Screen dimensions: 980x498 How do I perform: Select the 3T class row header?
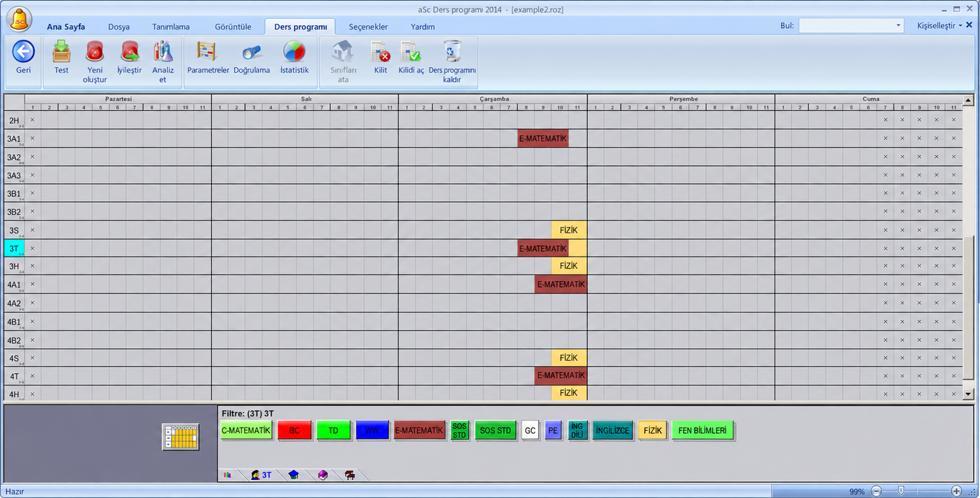pyautogui.click(x=14, y=248)
